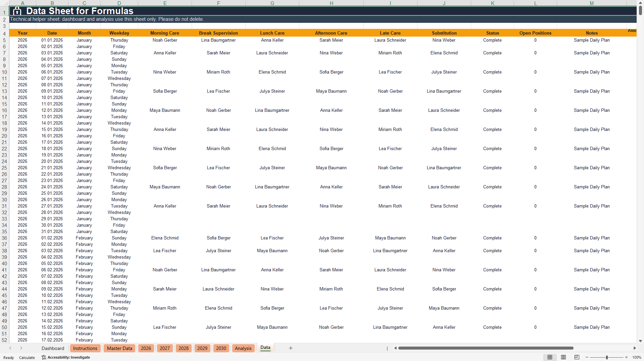Zoom out with the minus button
Image resolution: width=644 pixels, height=361 pixels.
click(x=587, y=357)
